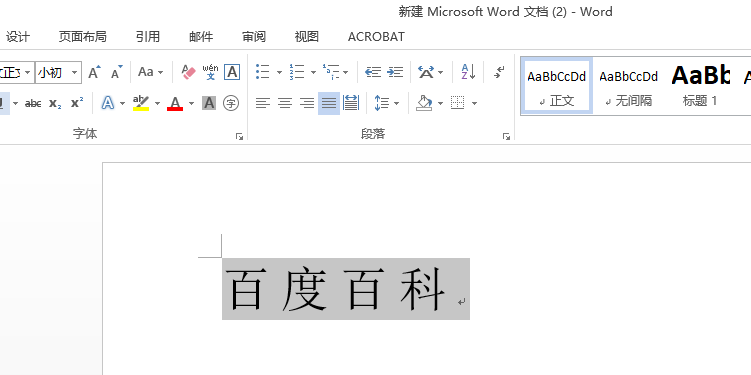Center align the text
The image size is (751, 375).
tap(285, 103)
